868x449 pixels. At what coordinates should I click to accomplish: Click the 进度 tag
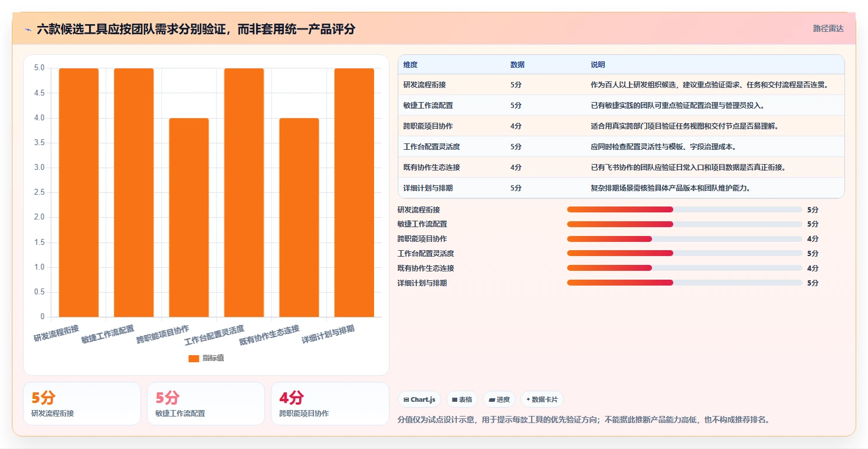(499, 399)
